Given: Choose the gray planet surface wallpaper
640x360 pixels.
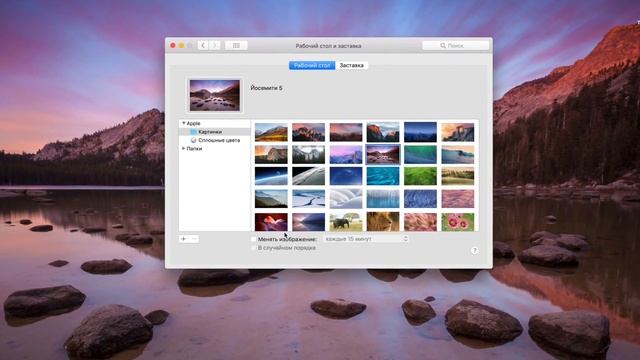Looking at the screenshot, I should (x=308, y=176).
